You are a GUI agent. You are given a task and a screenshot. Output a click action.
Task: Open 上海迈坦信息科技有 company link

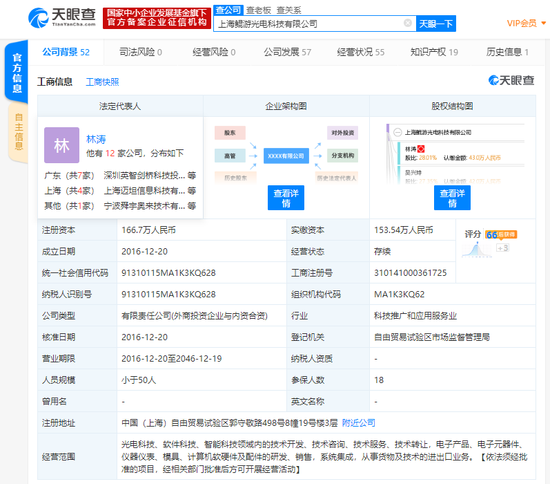coord(144,190)
